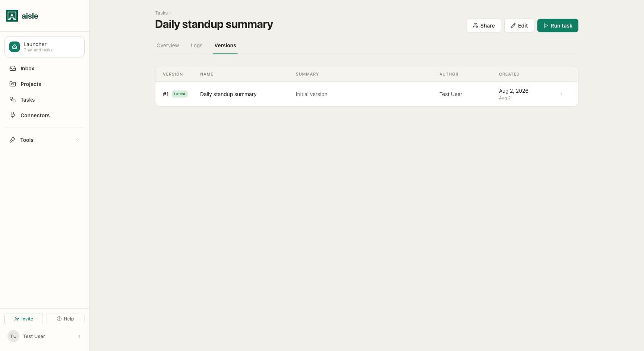The image size is (644, 351).
Task: Expand the Tools section chevron
Action: [x=78, y=140]
